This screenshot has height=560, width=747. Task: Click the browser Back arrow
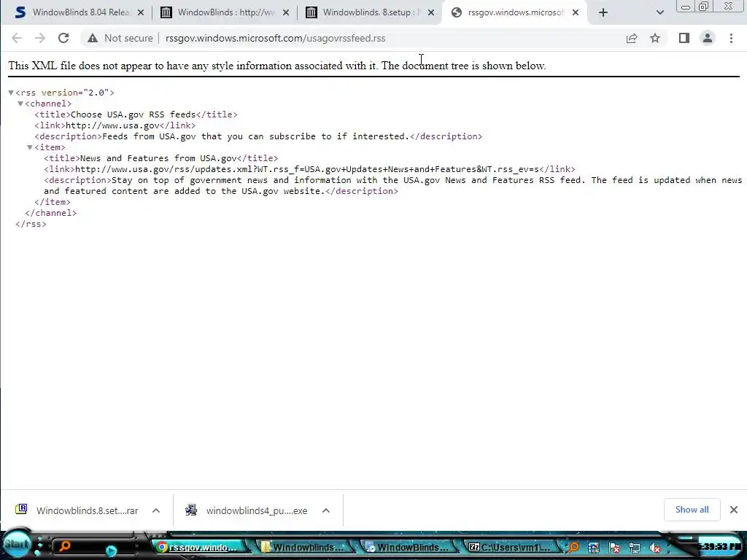(17, 38)
